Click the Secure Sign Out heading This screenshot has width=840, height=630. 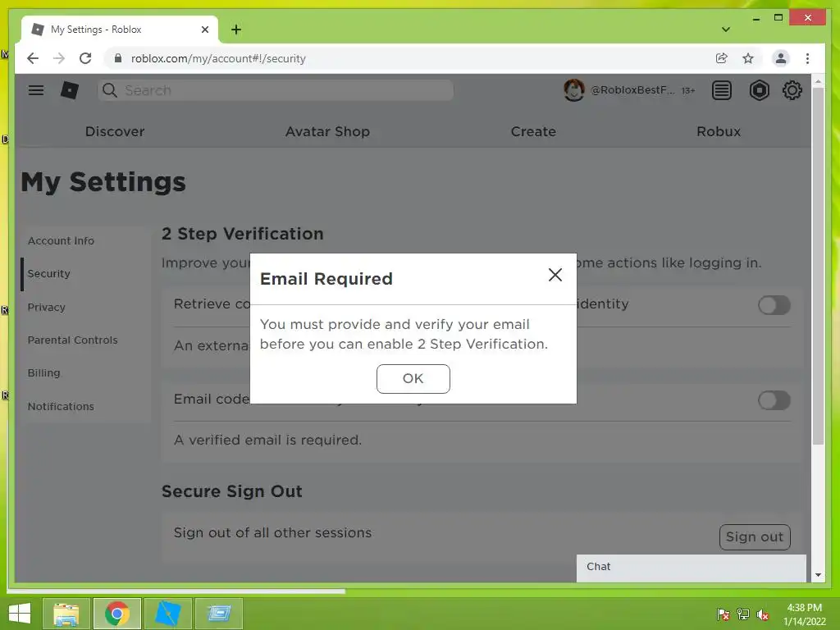click(x=232, y=491)
